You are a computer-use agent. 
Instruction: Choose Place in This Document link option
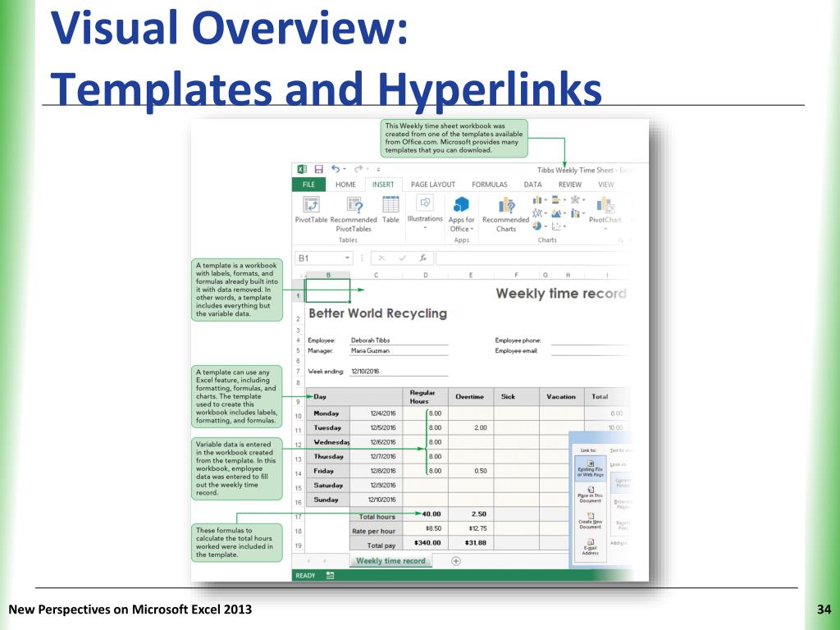(591, 495)
